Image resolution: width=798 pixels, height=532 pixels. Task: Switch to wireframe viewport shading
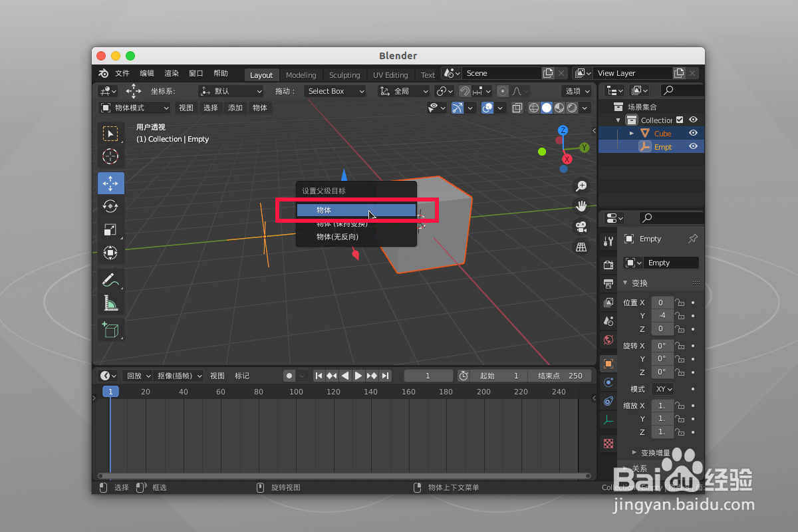(534, 108)
